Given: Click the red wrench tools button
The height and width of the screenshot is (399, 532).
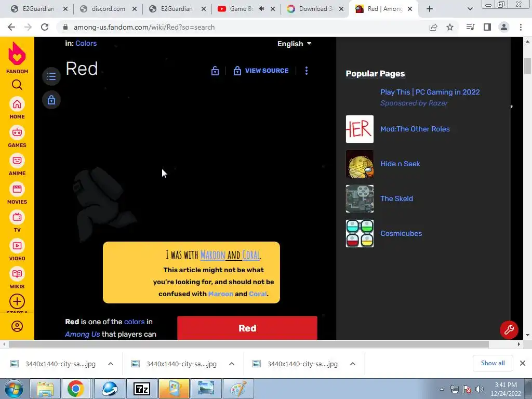Looking at the screenshot, I should [x=509, y=329].
